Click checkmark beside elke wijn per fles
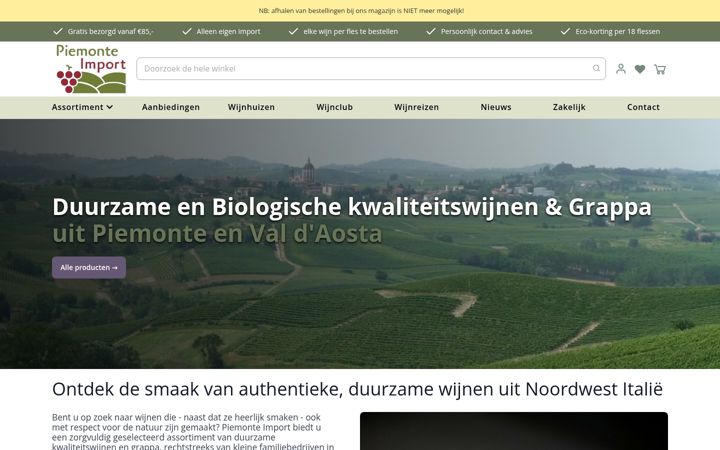The height and width of the screenshot is (450, 720). click(x=293, y=31)
